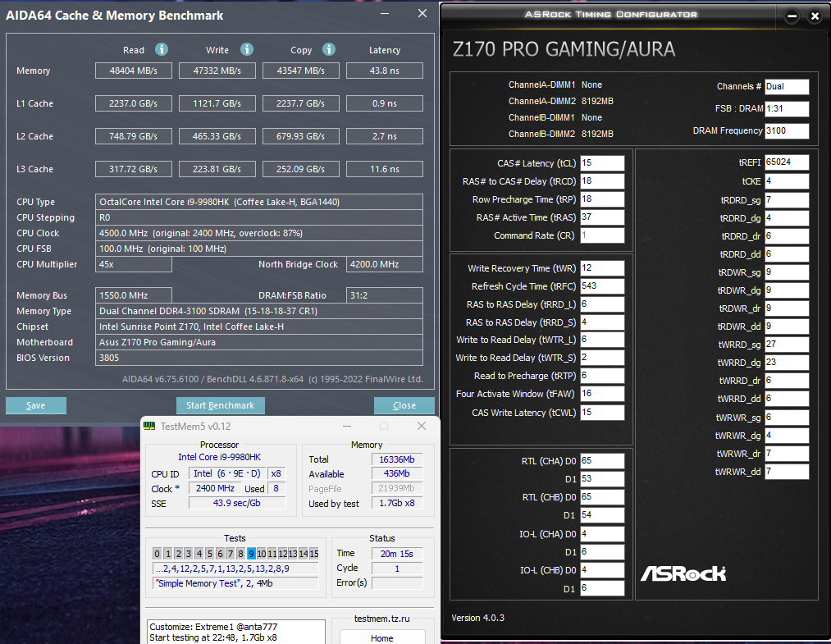Click the tWRRD_sg value field
This screenshot has height=644, width=831.
[787, 345]
